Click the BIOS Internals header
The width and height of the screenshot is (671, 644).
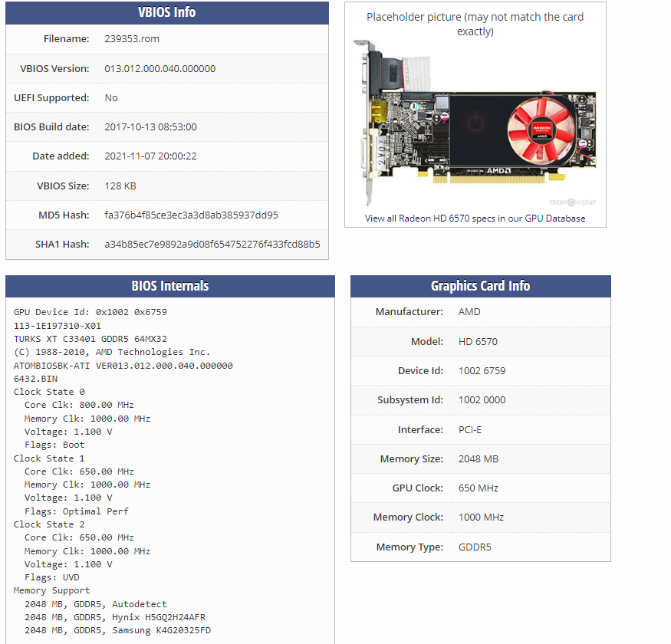point(170,286)
